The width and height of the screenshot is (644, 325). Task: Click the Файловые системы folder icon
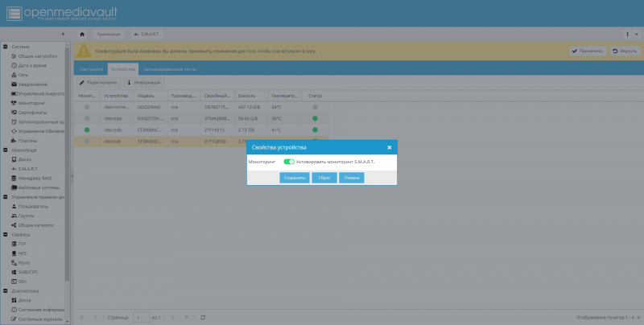[14, 187]
